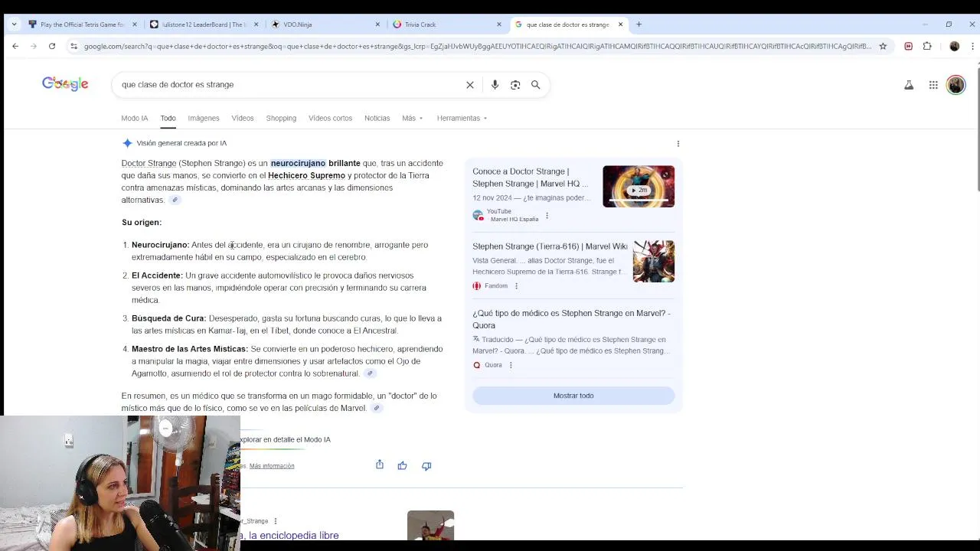
Task: Click the Mostrar todo button
Action: (573, 396)
